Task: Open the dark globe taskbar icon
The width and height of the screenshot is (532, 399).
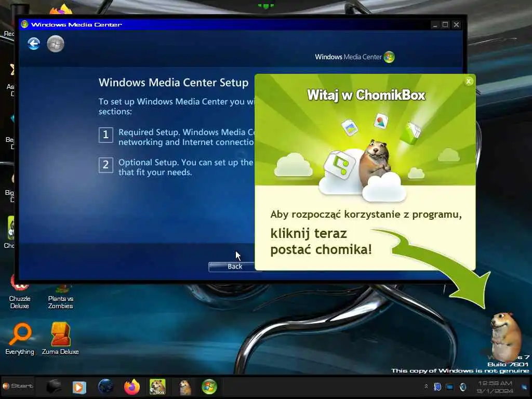Action: (105, 387)
